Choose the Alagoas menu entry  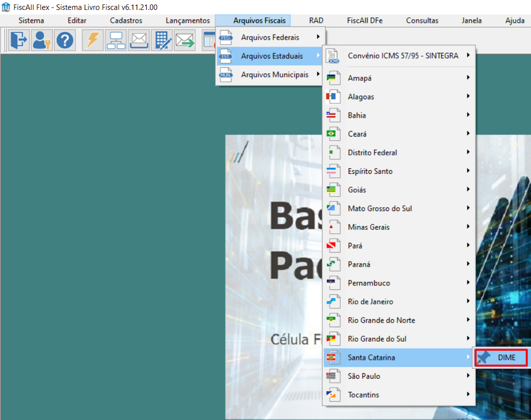coord(399,97)
